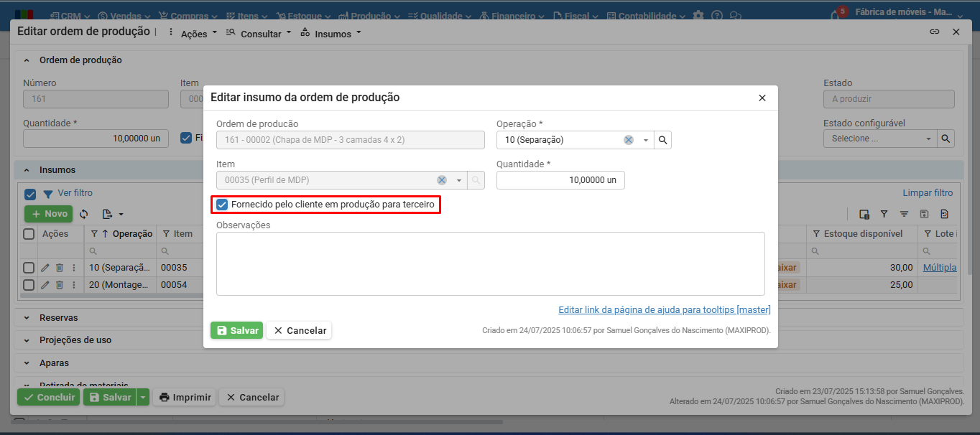Image resolution: width=980 pixels, height=435 pixels.
Task: Delete the 00054 row with the trash icon
Action: point(60,284)
